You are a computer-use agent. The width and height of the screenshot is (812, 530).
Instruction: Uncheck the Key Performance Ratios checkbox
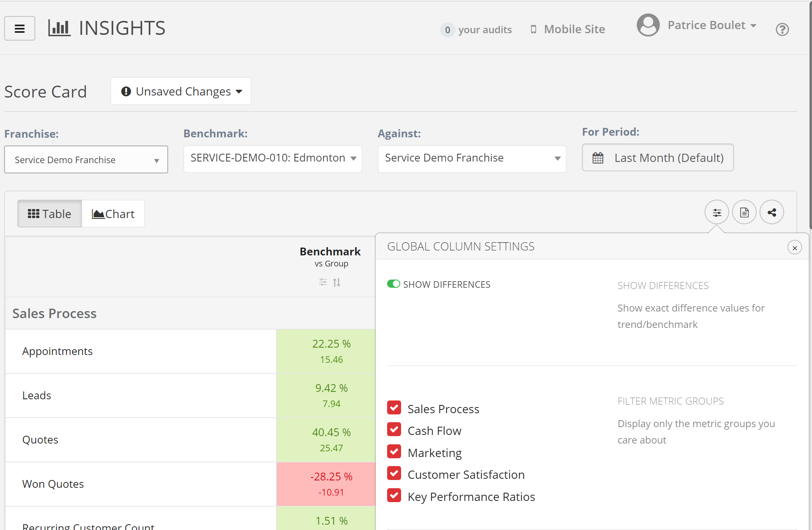point(394,496)
